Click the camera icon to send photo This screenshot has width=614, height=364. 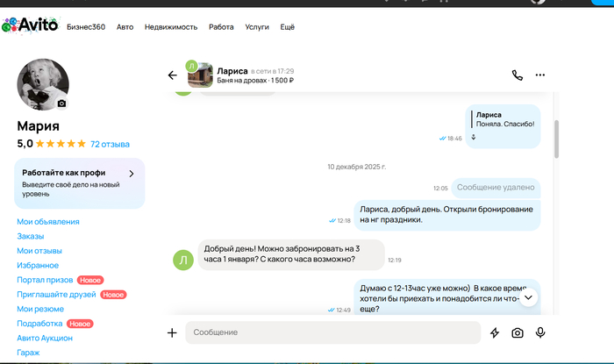518,332
